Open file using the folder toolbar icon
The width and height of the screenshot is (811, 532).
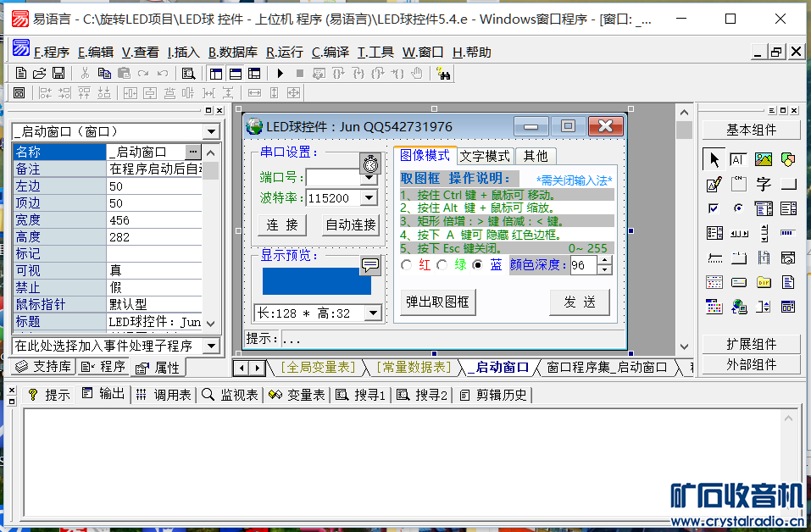pyautogui.click(x=39, y=74)
